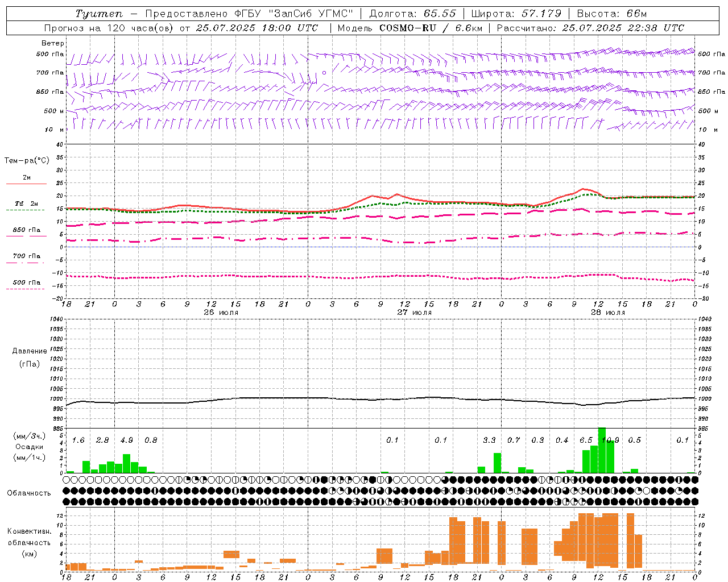Click the '27 июля' date label

pos(414,313)
